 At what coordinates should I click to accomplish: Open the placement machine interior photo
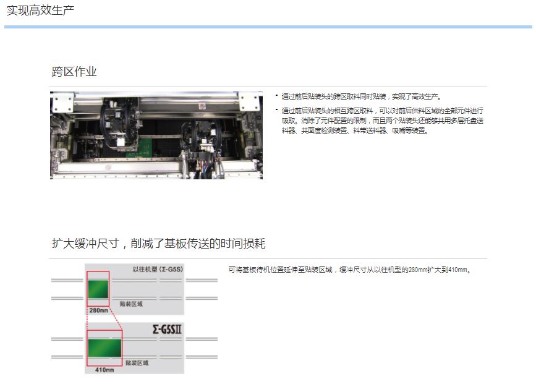156,135
